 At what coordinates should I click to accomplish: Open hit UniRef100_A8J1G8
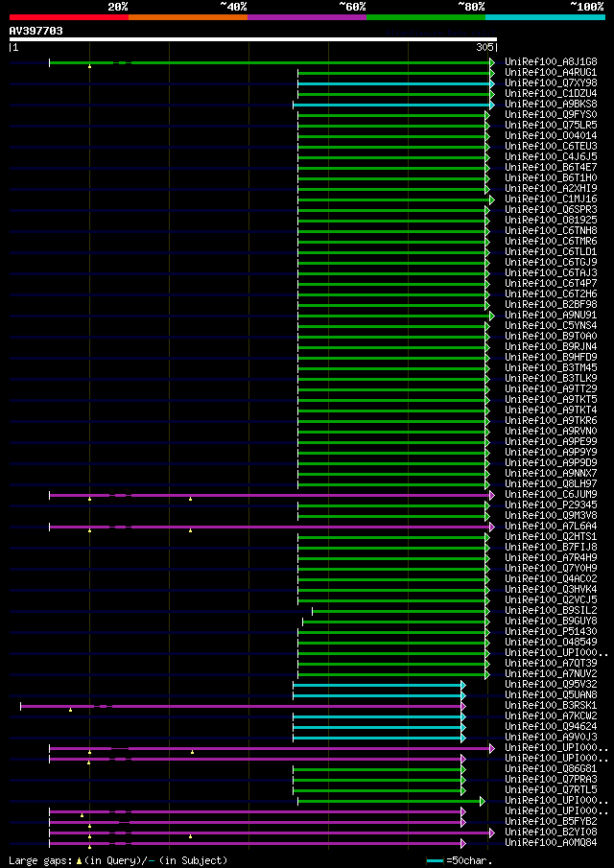tap(551, 62)
